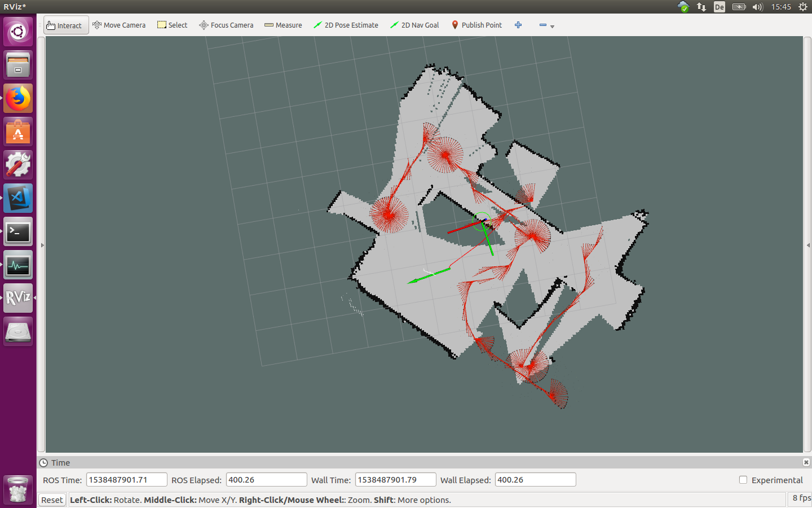This screenshot has height=508, width=812.
Task: Click the ROS Elapsed field
Action: point(266,480)
